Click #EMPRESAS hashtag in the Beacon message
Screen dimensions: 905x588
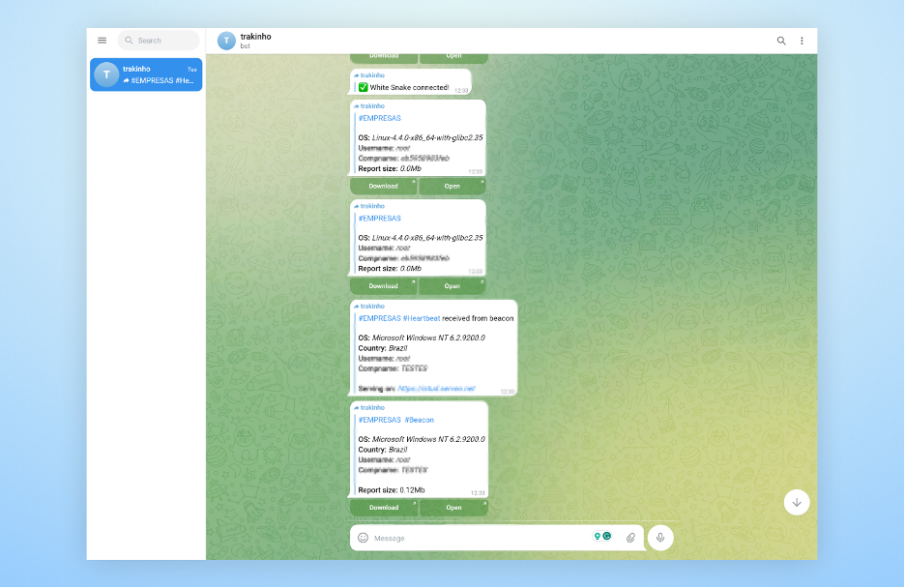click(379, 420)
